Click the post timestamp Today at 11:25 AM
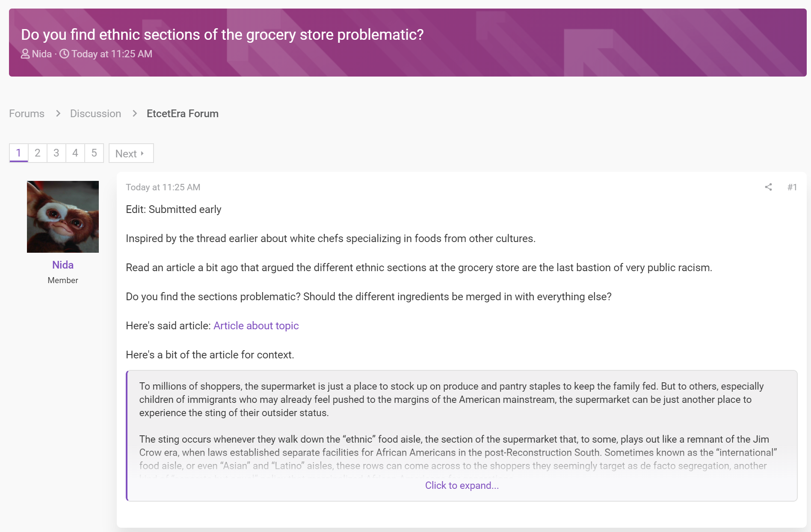The width and height of the screenshot is (811, 532). coord(163,187)
